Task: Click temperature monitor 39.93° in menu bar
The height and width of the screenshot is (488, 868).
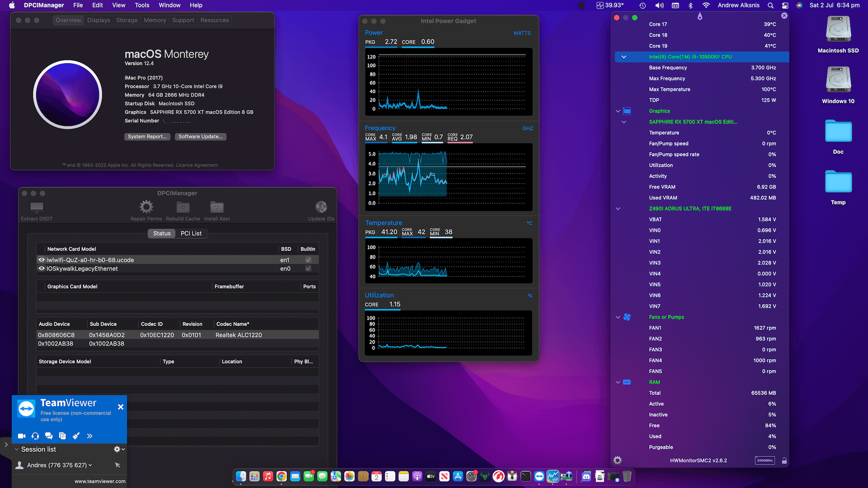Action: coord(610,5)
